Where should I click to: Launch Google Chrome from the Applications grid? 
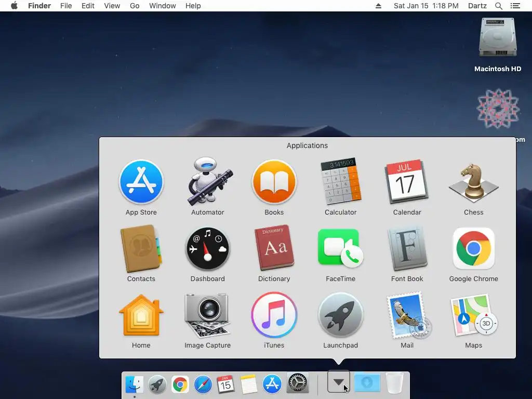pyautogui.click(x=474, y=248)
